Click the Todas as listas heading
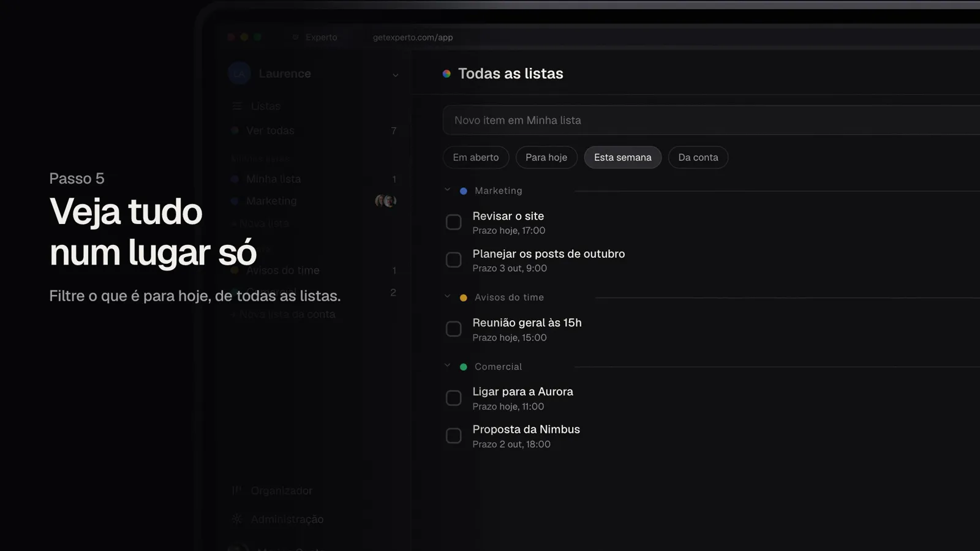Viewport: 980px width, 551px height. pos(510,73)
